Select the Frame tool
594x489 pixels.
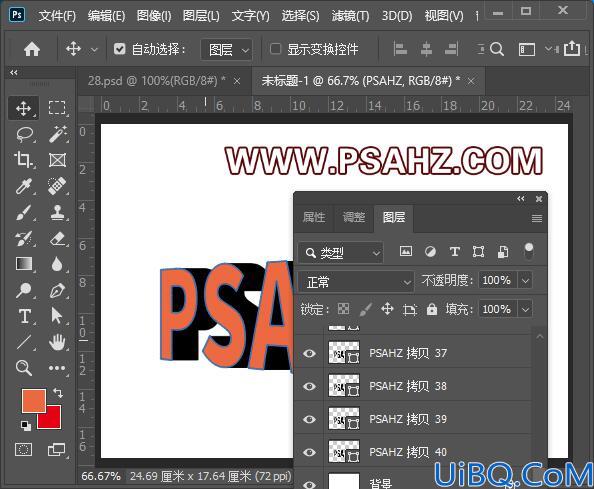[57, 160]
